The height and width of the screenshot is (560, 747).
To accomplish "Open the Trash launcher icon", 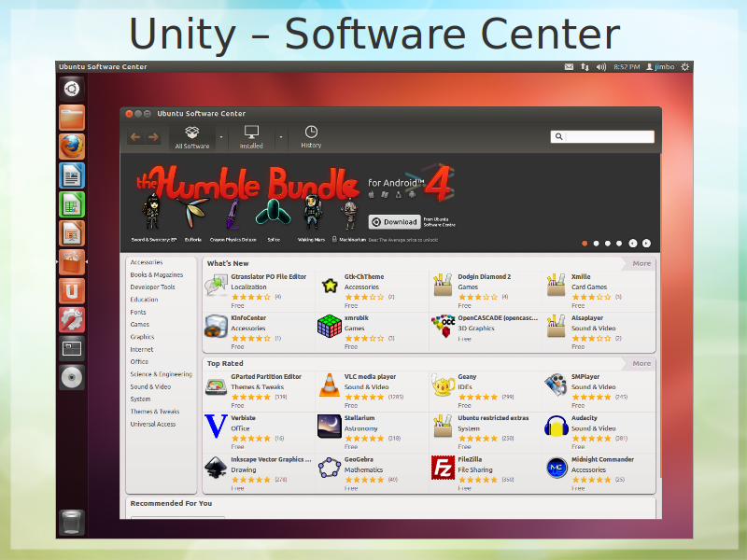I will pos(72,522).
